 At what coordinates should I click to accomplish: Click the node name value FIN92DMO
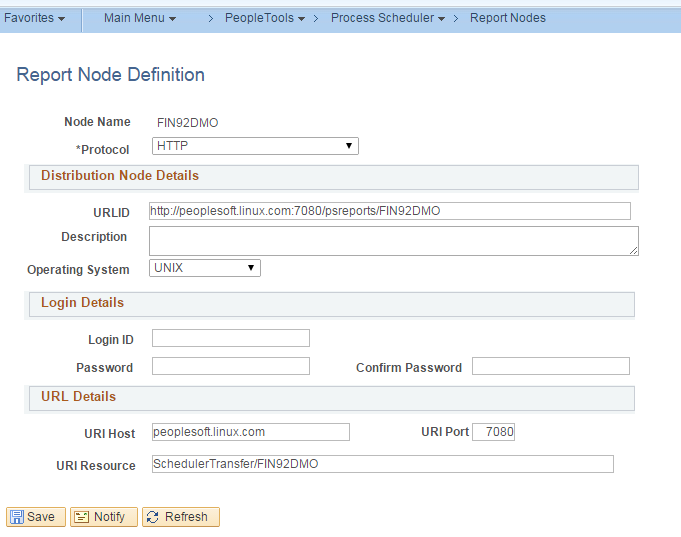pyautogui.click(x=188, y=123)
